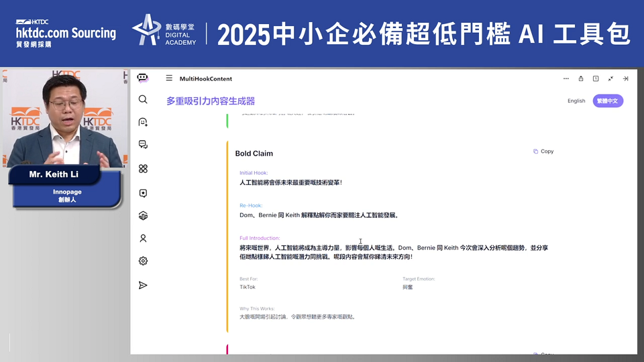
Task: Click the smiley new-chat icon in sidebar
Action: (x=143, y=122)
